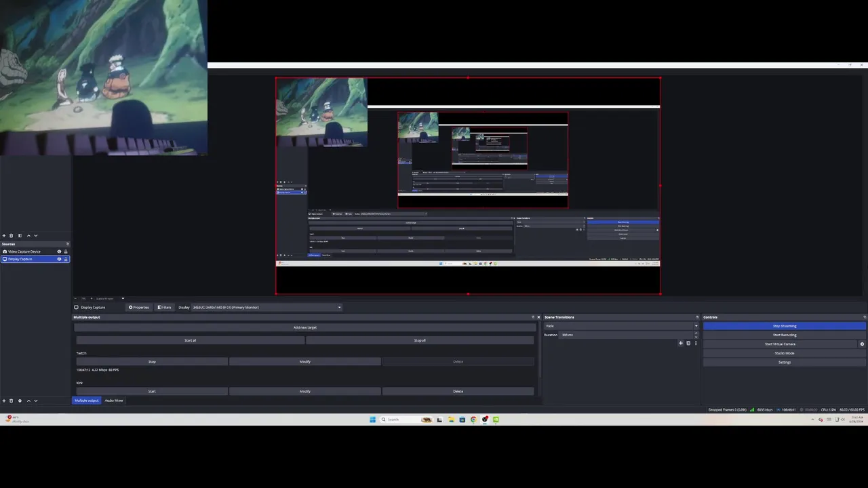Open source Properties button
Screen dimensions: 868x488
139,307
